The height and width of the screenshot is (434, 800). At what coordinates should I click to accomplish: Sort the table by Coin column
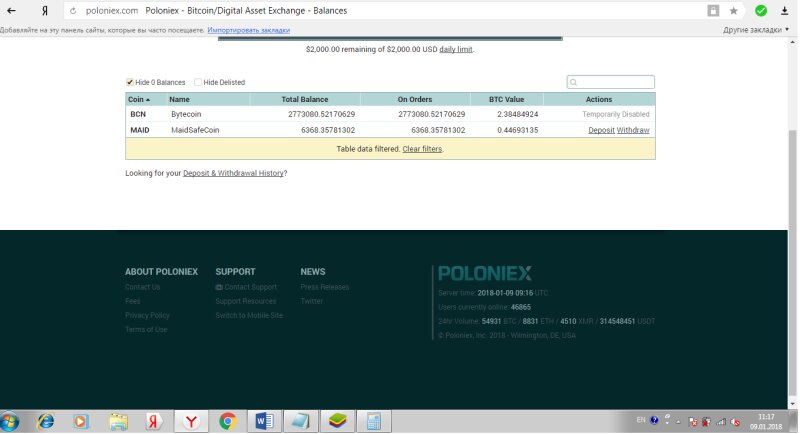139,99
